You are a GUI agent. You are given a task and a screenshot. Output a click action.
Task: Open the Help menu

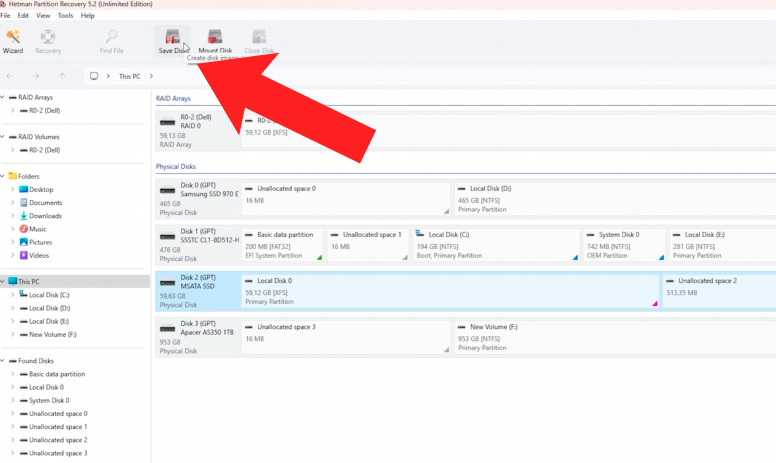(88, 15)
